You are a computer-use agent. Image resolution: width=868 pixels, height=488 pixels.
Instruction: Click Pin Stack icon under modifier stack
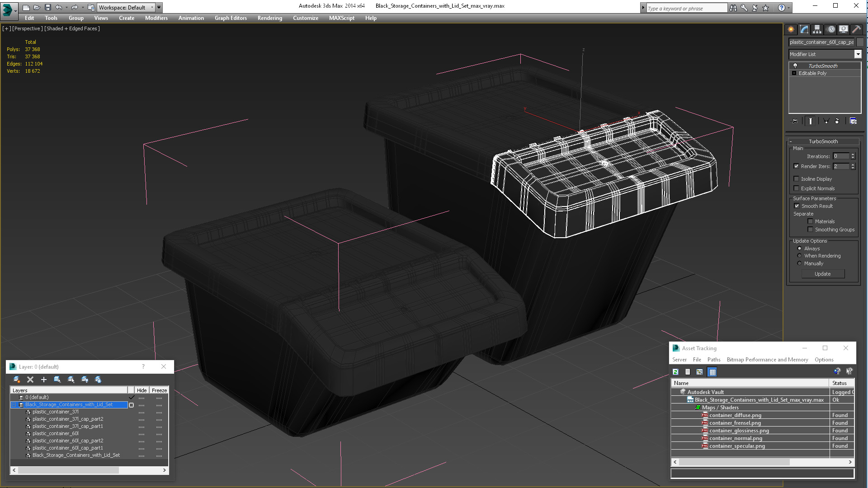pyautogui.click(x=795, y=121)
